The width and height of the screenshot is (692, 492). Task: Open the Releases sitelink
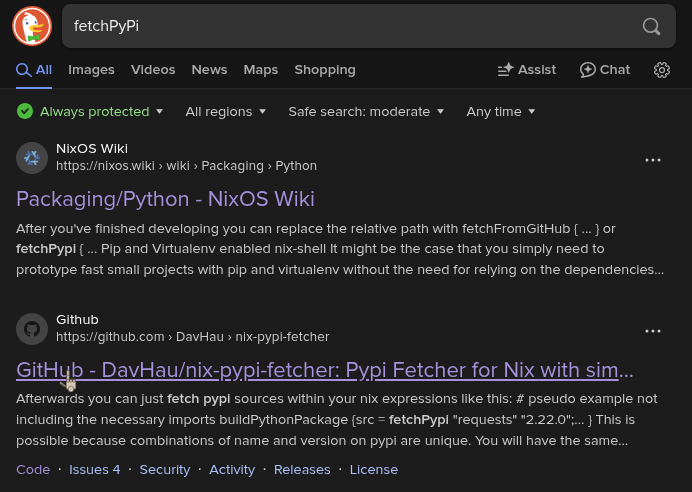[x=302, y=469]
